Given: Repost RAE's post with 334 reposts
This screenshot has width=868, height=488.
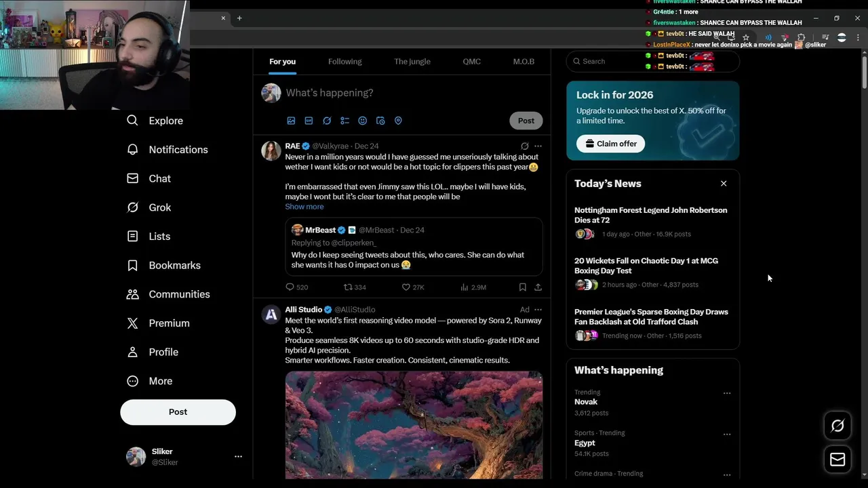Looking at the screenshot, I should pos(355,287).
